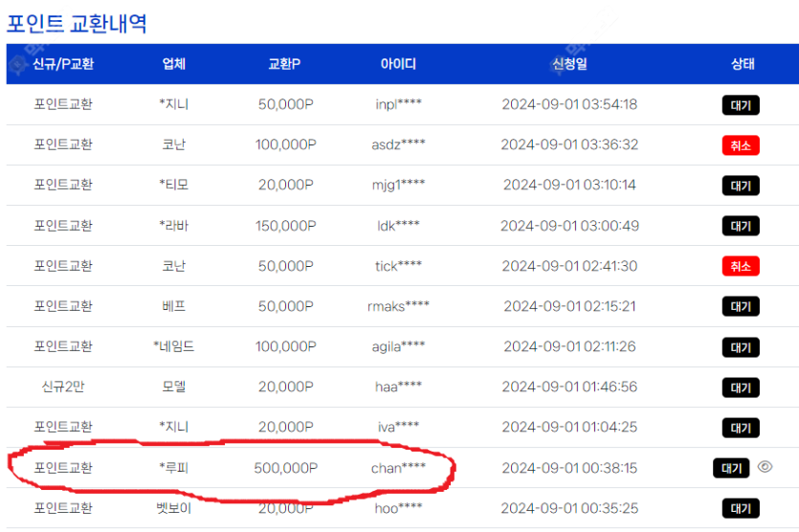Select the 500,000P amount for *루피

point(285,468)
